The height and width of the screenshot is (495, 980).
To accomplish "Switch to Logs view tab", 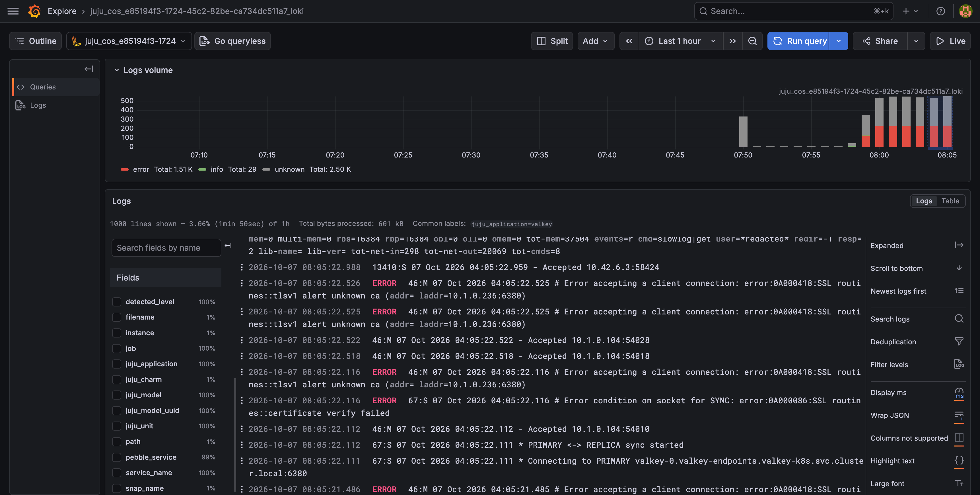I will coord(924,201).
